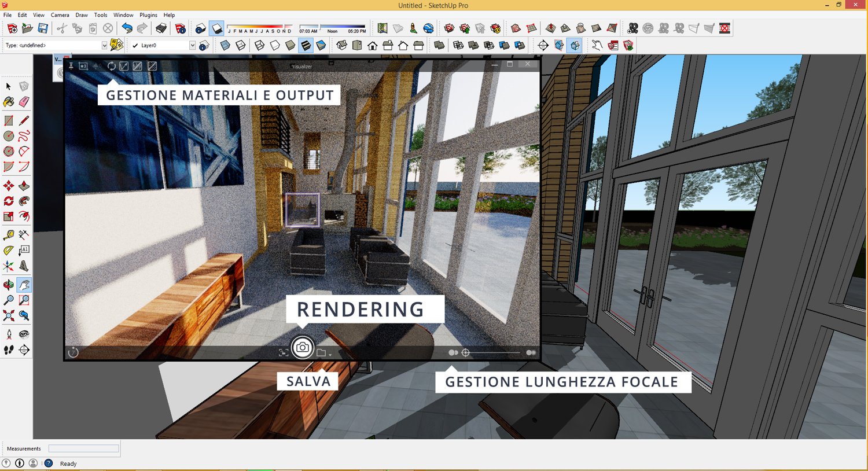
Task: Open the Camera menu
Action: tap(60, 15)
